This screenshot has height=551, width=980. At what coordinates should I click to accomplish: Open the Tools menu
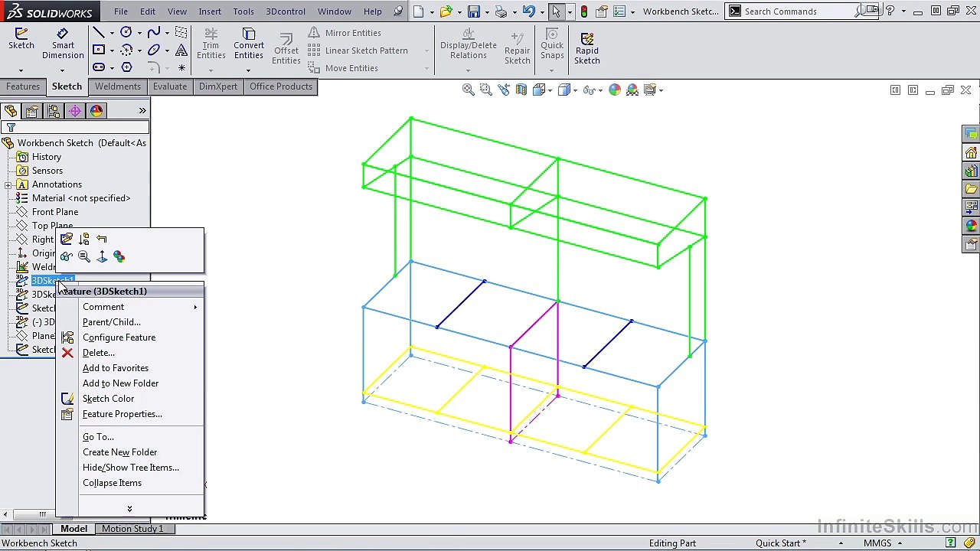(243, 11)
